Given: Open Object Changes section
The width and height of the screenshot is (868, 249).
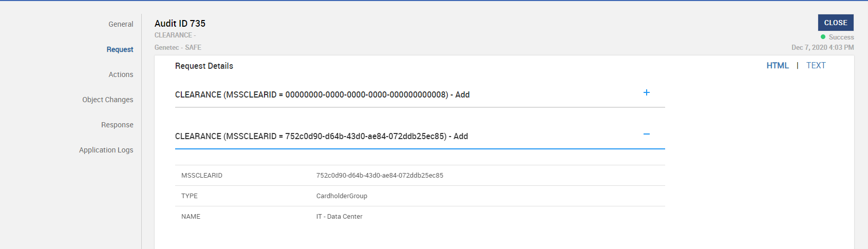Looking at the screenshot, I should pos(108,100).
